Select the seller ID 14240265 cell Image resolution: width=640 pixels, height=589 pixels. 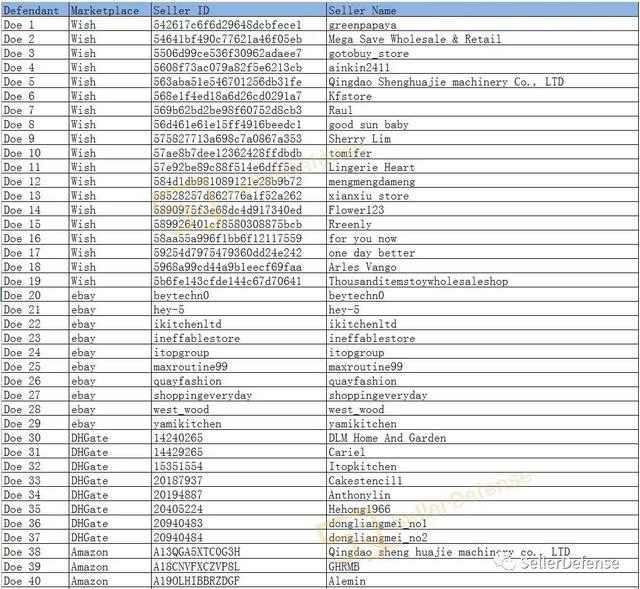[239, 438]
